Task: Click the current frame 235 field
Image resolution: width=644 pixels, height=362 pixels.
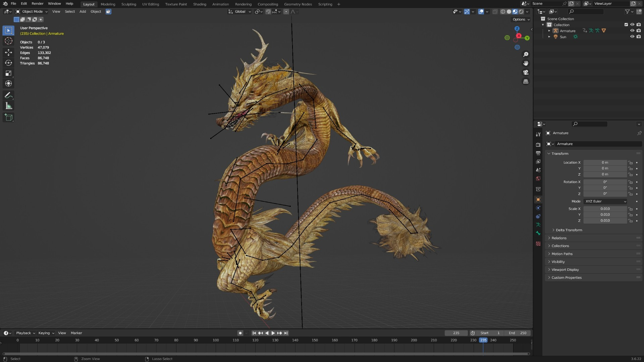Action: (456, 333)
